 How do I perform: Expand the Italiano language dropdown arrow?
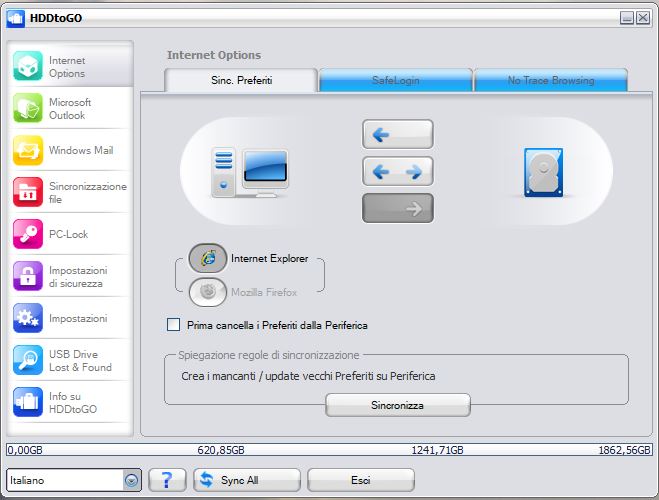(x=132, y=480)
